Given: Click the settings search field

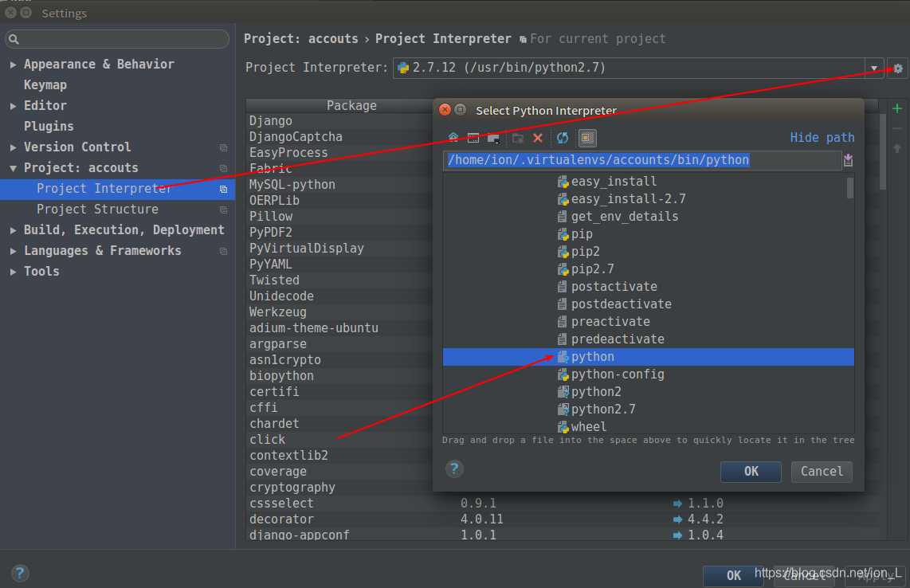Looking at the screenshot, I should 117,39.
